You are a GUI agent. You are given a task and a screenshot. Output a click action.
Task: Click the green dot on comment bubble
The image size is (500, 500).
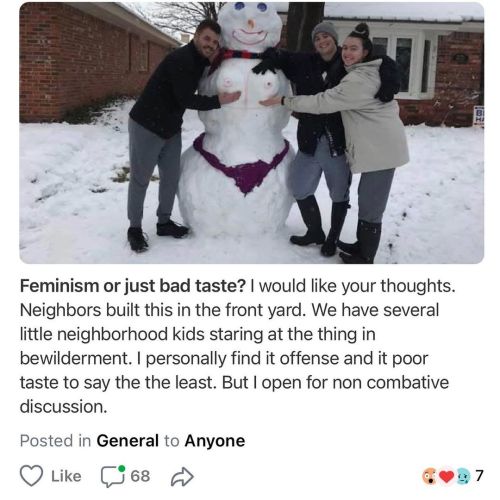coord(122,469)
